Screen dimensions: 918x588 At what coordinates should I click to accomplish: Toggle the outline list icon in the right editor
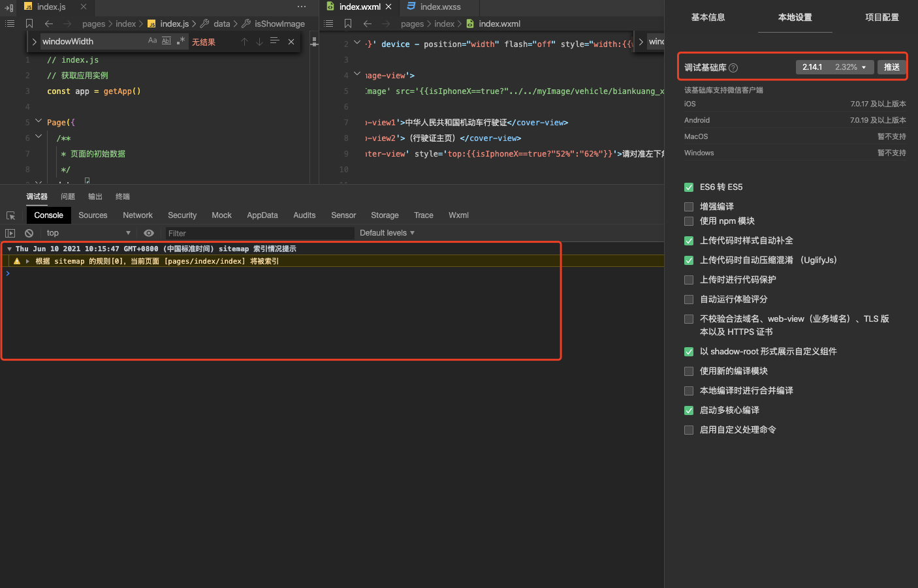[328, 23]
